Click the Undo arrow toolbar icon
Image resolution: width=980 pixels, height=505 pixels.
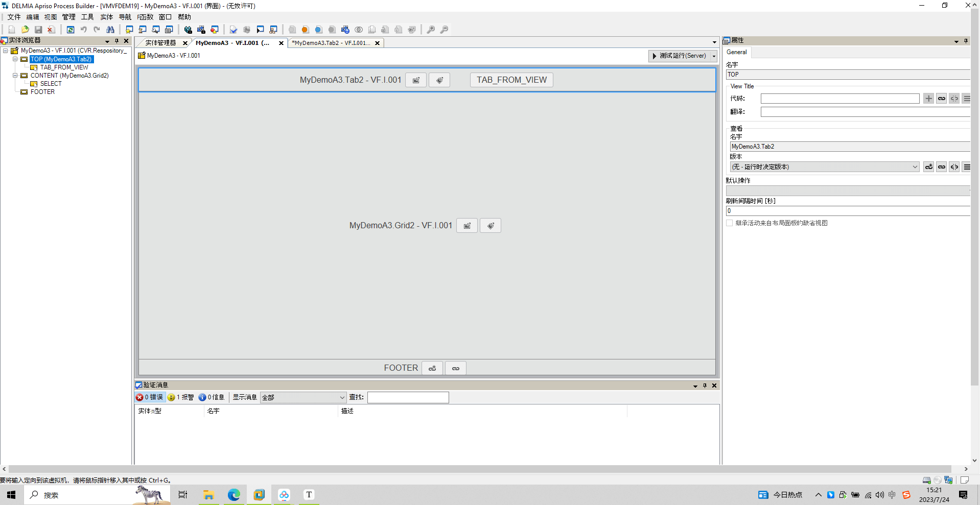tap(84, 30)
